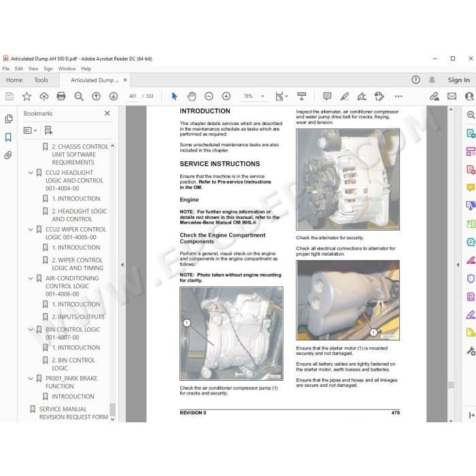
Task: Open 2. INPUTS/OUTPUTS bookmark
Action: 78,317
